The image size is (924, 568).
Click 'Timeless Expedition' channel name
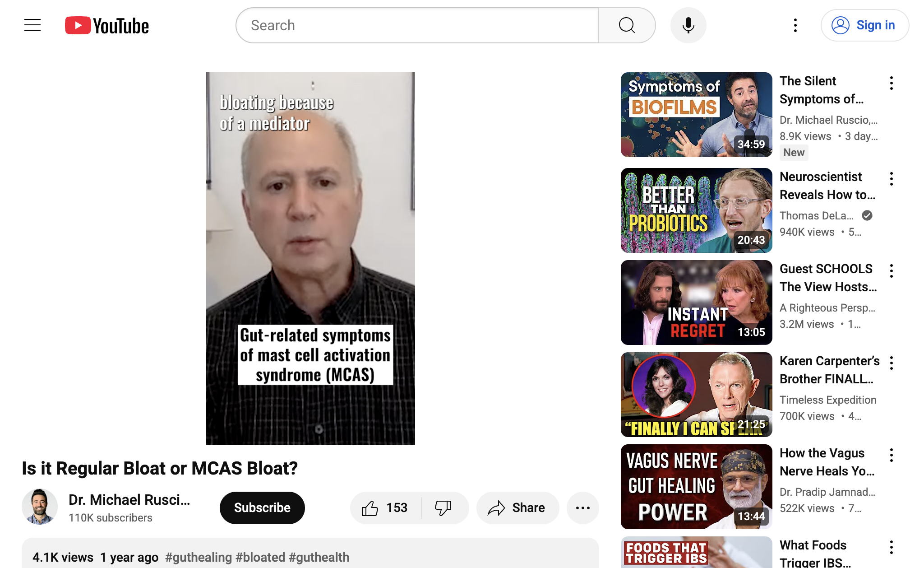pyautogui.click(x=828, y=400)
